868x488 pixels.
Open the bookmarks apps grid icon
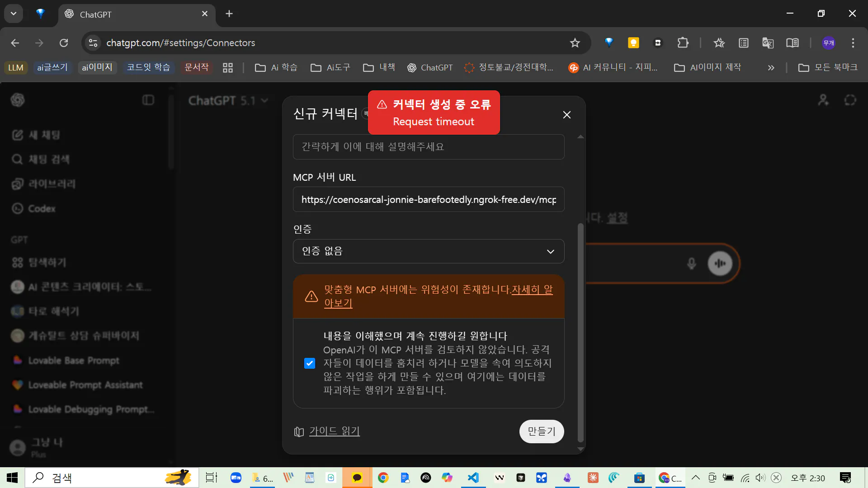(228, 68)
